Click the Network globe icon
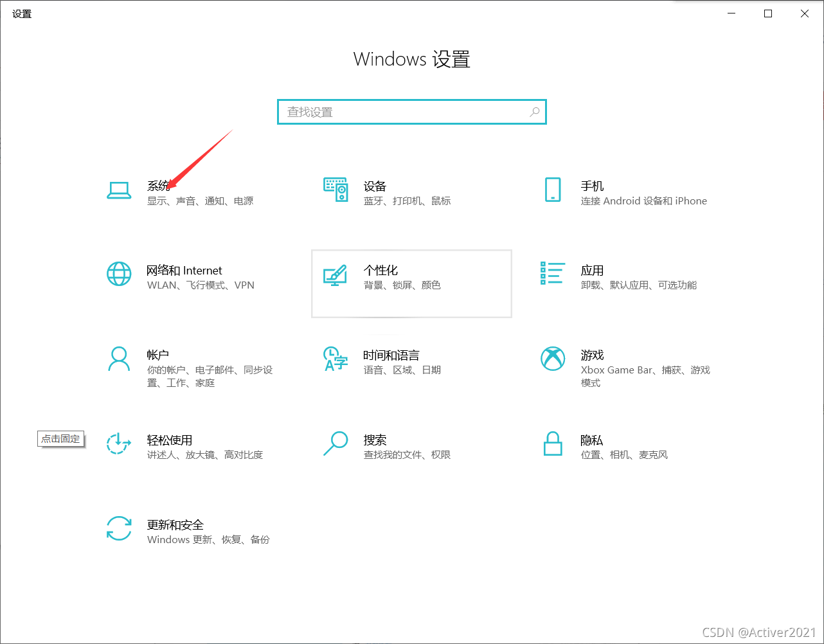The image size is (824, 644). pyautogui.click(x=119, y=274)
